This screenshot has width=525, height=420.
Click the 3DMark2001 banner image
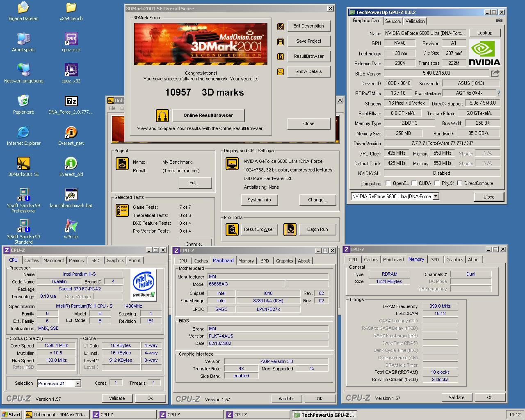point(201,44)
